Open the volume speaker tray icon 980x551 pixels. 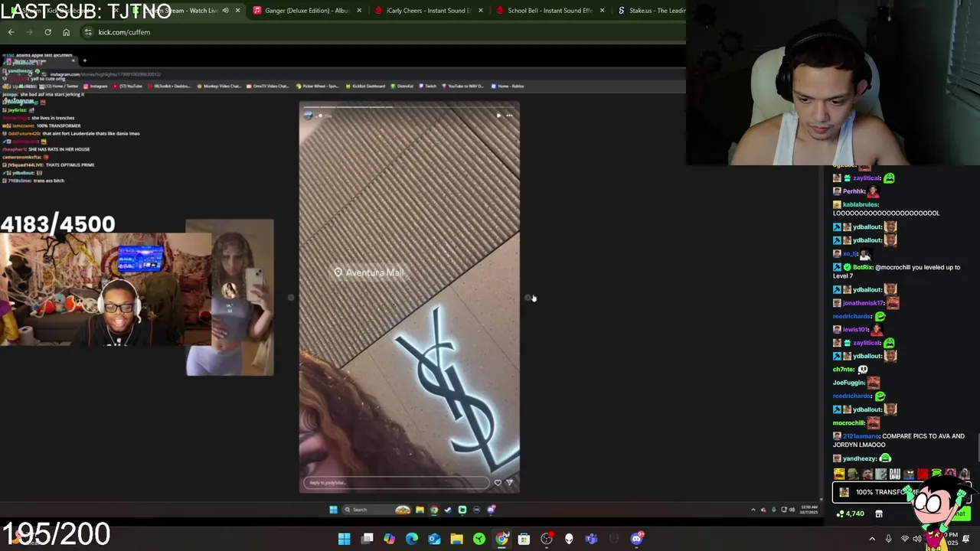[917, 539]
